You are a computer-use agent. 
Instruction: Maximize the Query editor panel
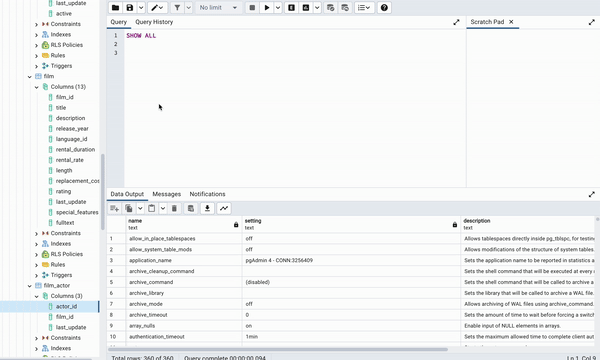point(456,22)
